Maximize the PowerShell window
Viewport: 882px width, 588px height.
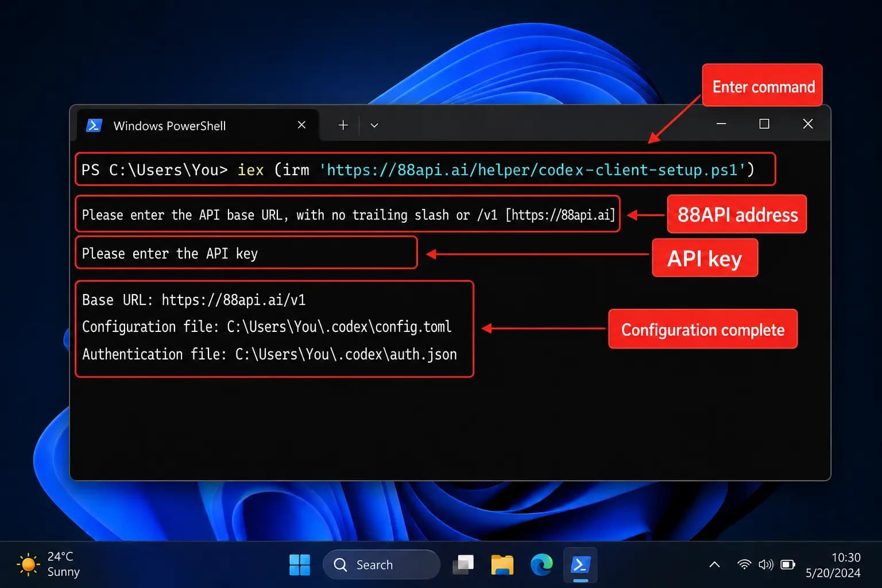764,124
